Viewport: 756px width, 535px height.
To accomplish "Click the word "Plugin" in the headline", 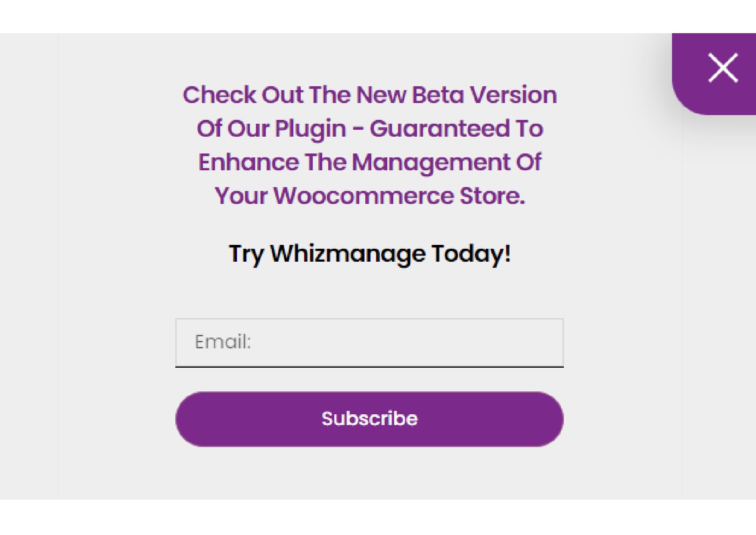I will click(310, 128).
